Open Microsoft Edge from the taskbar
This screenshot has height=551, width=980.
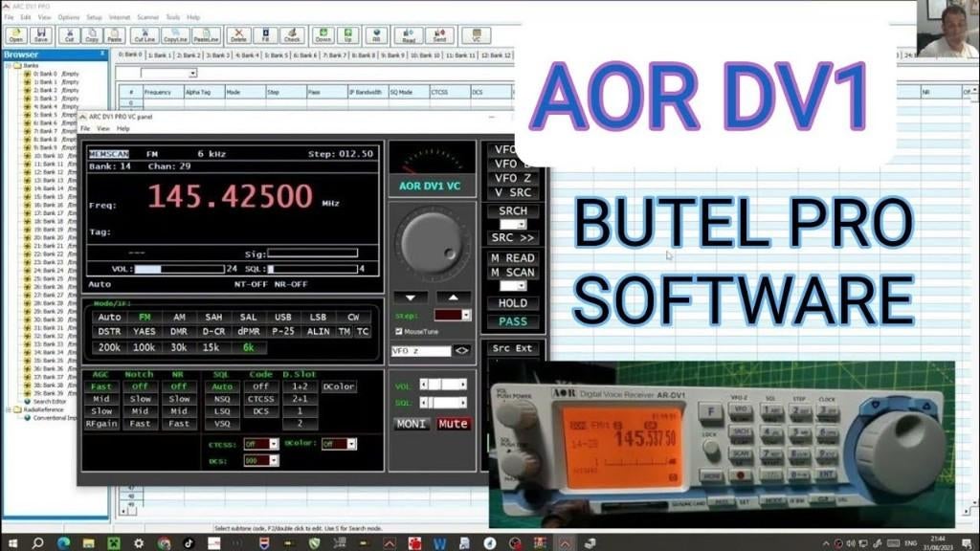(x=63, y=543)
